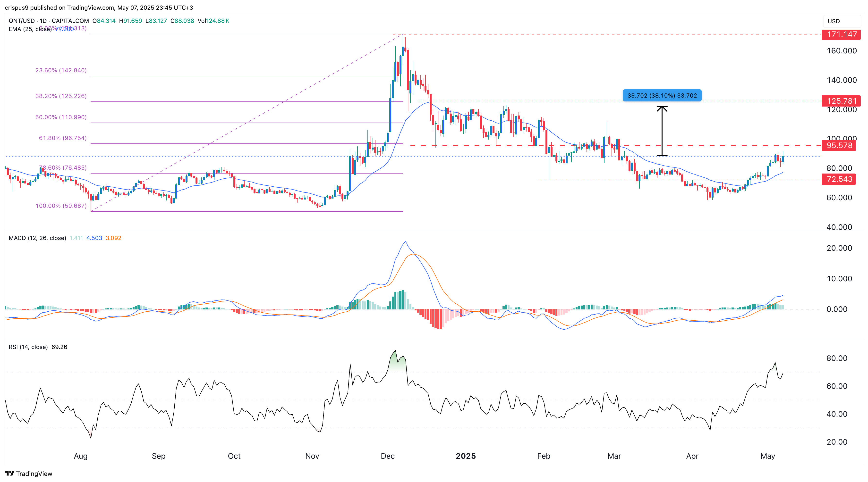Click the 72.543 red price label

coord(839,179)
